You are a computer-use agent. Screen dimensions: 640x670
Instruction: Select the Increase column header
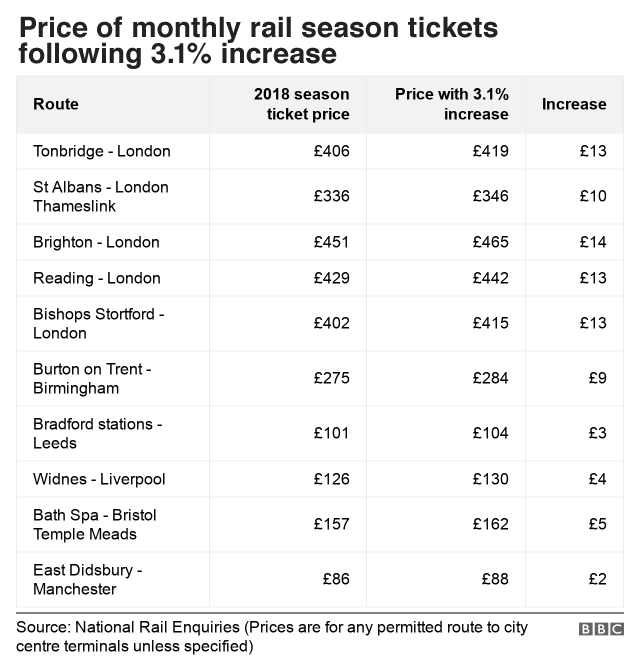tap(574, 104)
